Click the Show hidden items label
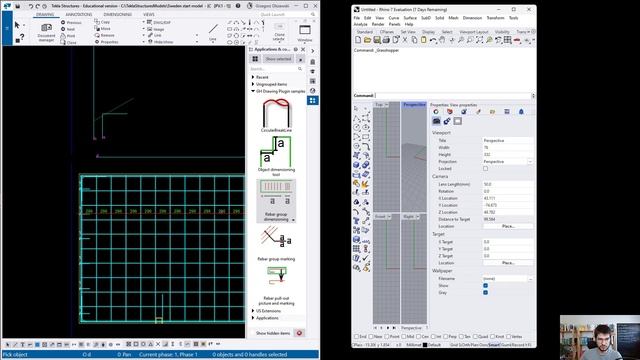Viewport: 640px width, 360px height. point(273,333)
